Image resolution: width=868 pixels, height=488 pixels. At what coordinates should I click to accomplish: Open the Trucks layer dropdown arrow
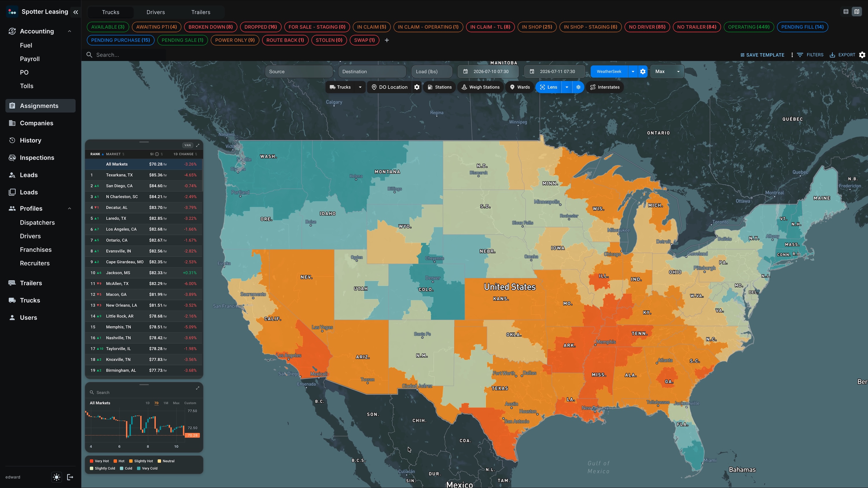coord(360,87)
